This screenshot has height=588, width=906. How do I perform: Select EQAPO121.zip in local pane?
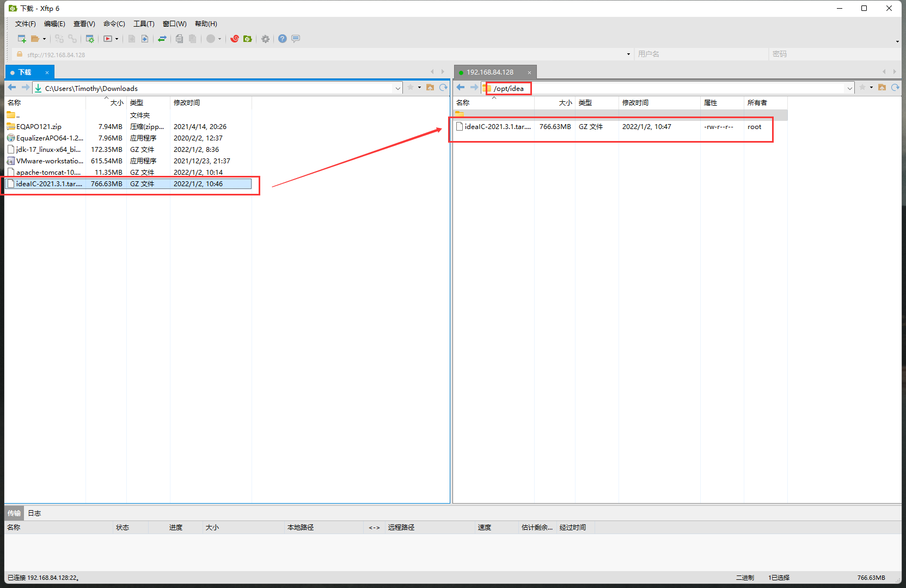pos(128,126)
